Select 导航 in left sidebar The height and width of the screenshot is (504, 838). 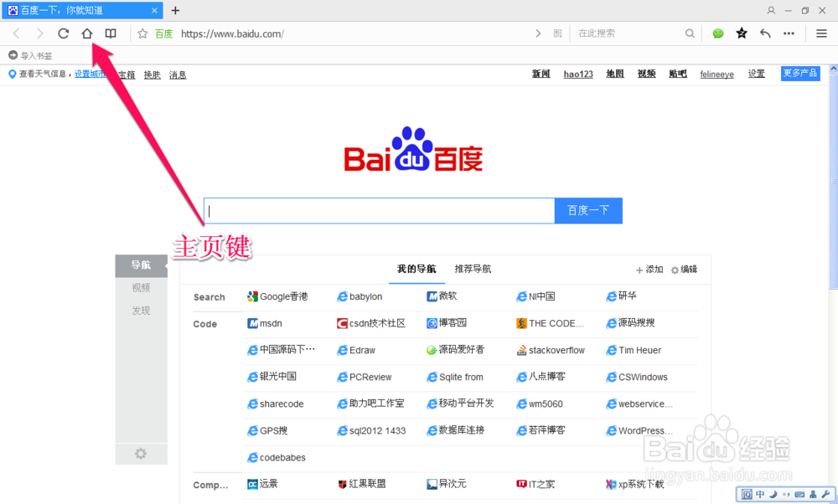coord(141,265)
